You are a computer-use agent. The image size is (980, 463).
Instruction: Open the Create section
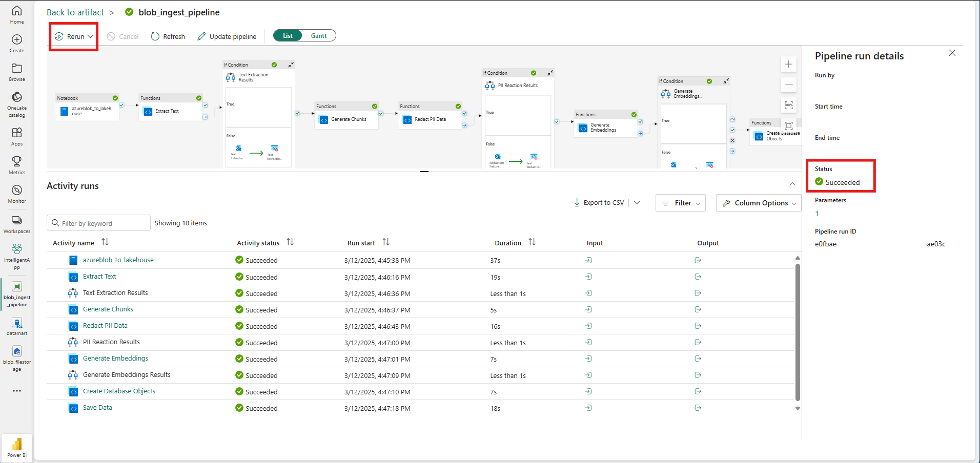tap(17, 44)
